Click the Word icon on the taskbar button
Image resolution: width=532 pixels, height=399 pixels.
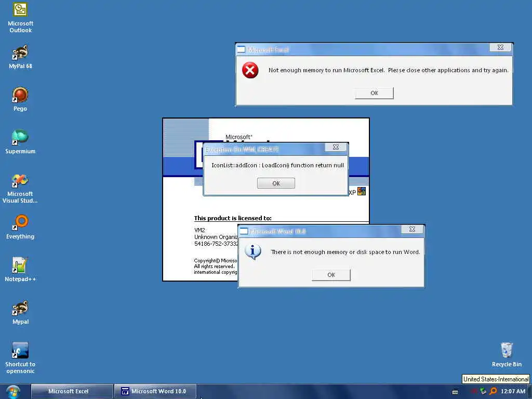pyautogui.click(x=125, y=391)
